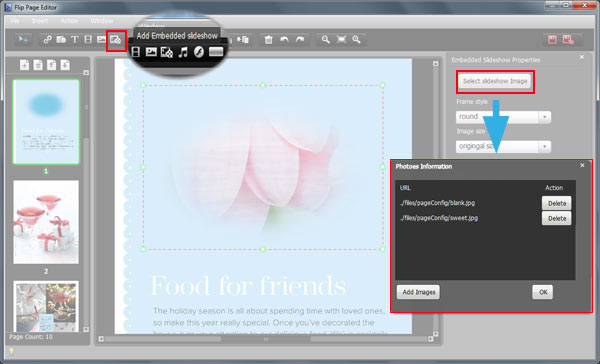The image size is (600, 364).
Task: Open the Insert menu
Action: [x=40, y=21]
